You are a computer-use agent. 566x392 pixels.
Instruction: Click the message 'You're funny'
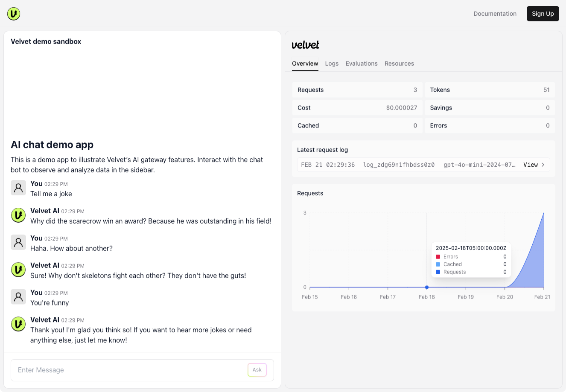[x=50, y=303]
